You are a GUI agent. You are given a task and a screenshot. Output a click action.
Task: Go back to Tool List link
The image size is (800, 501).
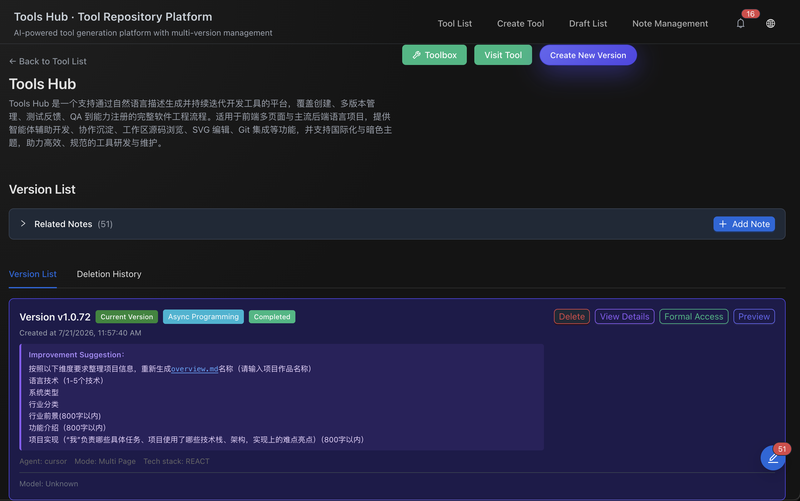point(47,61)
